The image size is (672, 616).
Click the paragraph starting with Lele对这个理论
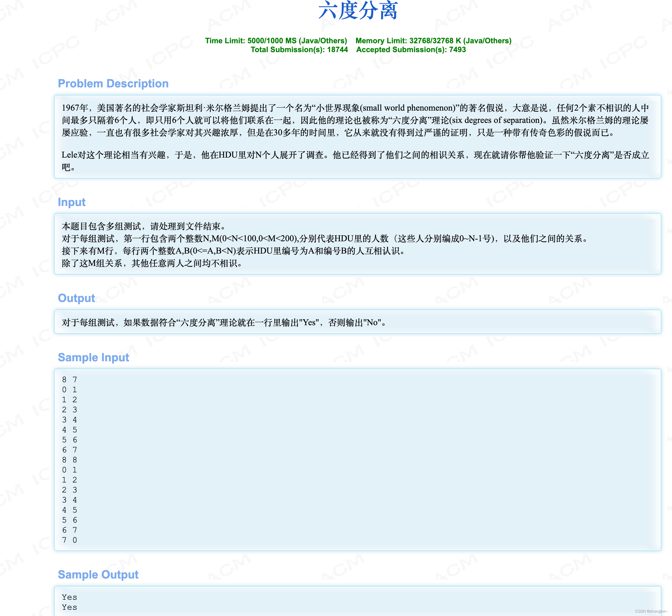point(355,161)
